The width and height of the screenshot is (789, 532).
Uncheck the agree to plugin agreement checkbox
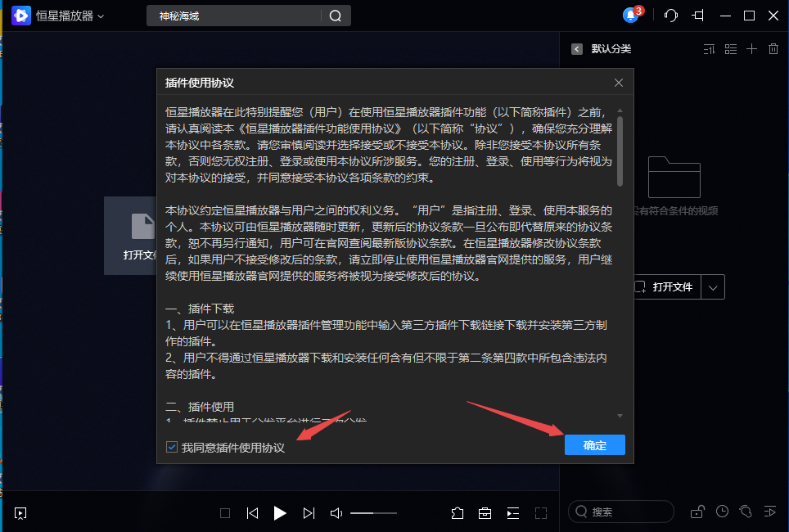coord(171,446)
